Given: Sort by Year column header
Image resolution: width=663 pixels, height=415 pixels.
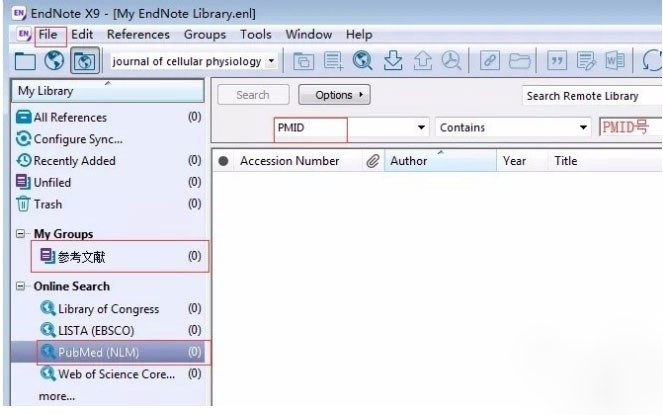Looking at the screenshot, I should coord(522,161).
